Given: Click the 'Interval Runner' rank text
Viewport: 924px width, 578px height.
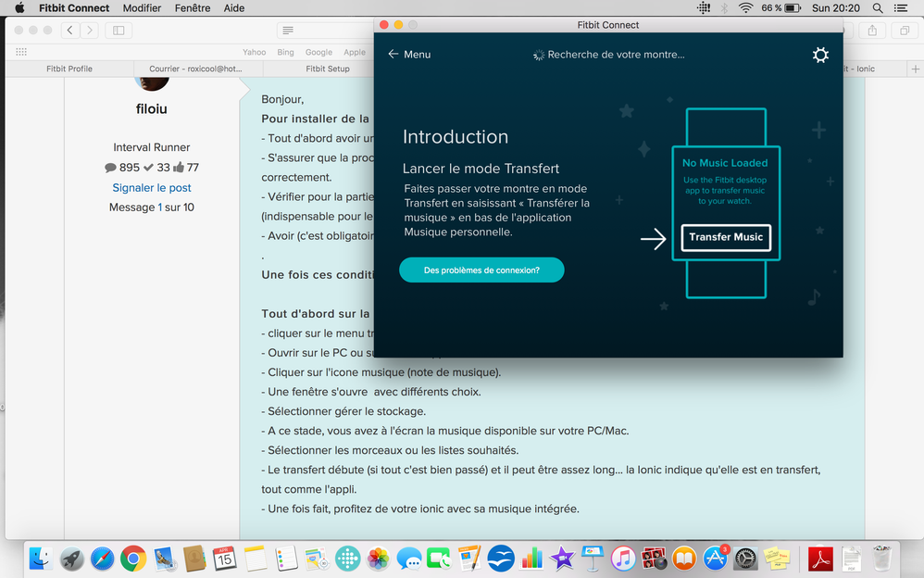Looking at the screenshot, I should tap(152, 147).
